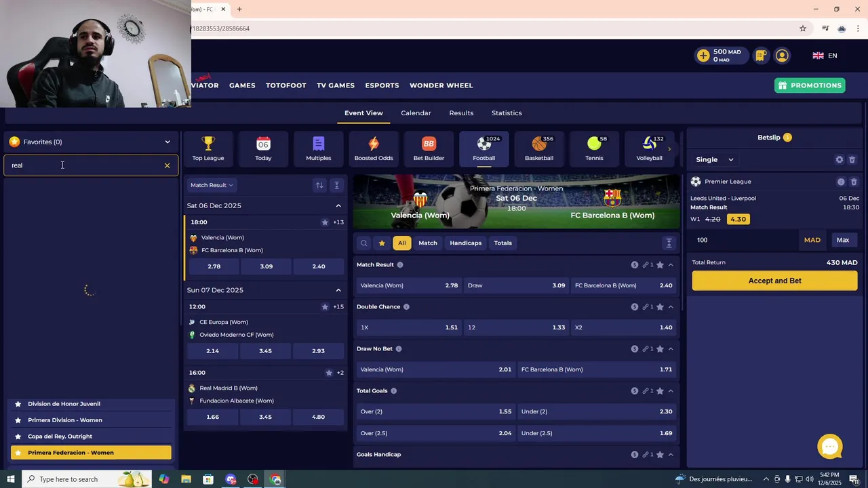This screenshot has width=868, height=488.
Task: Select the Football sport icon
Action: [484, 148]
